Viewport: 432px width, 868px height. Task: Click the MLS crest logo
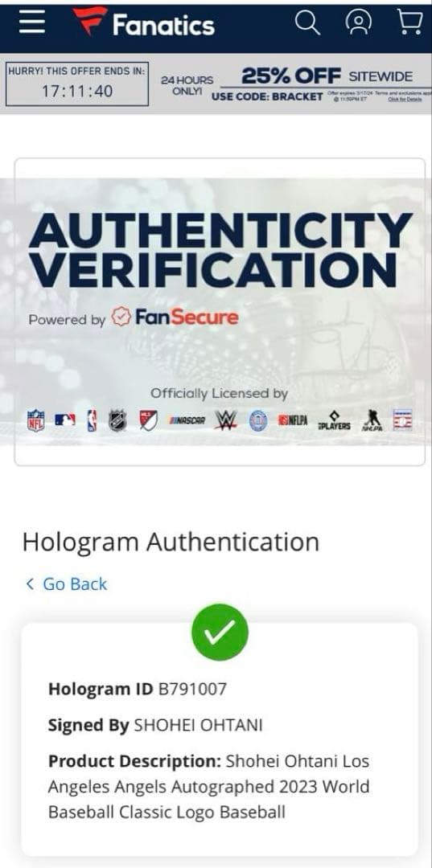point(148,420)
